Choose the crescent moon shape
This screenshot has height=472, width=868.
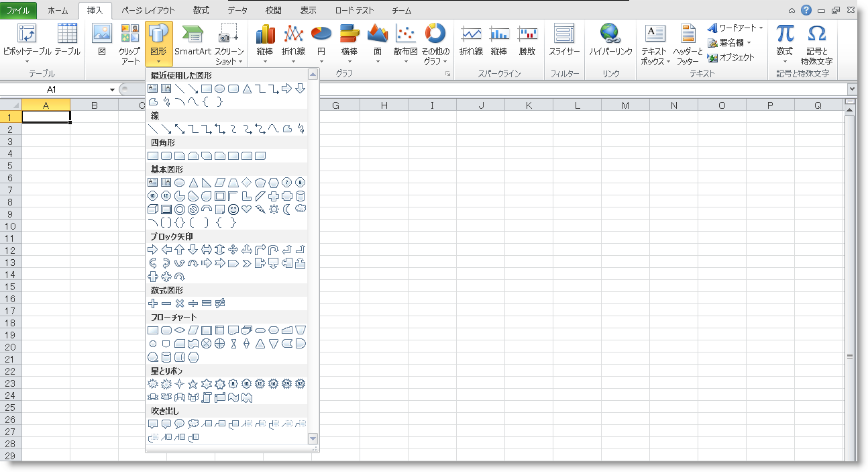click(287, 209)
